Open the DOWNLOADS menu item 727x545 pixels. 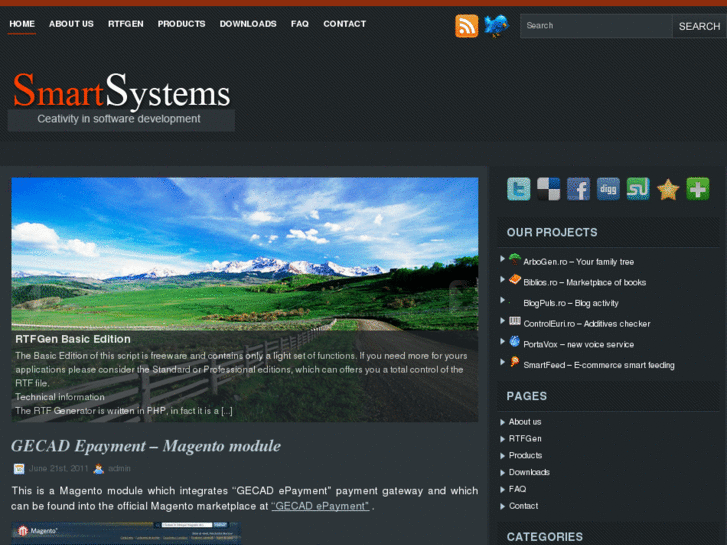point(248,24)
